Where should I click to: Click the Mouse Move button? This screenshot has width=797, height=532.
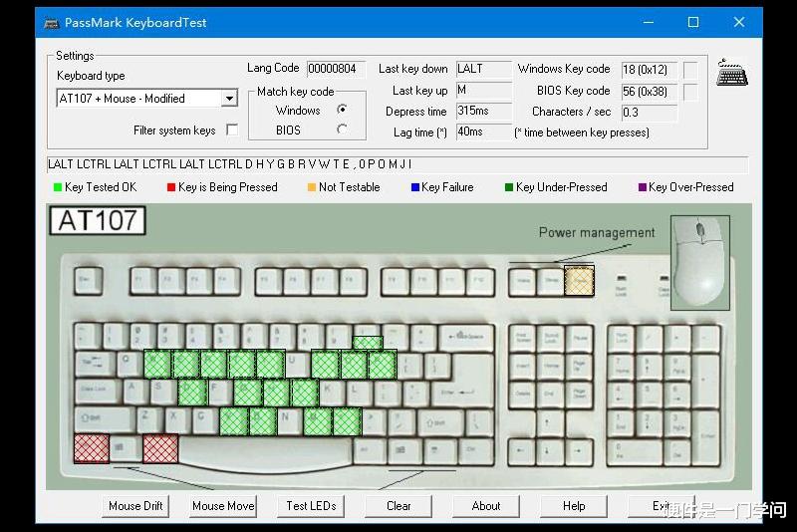223,506
